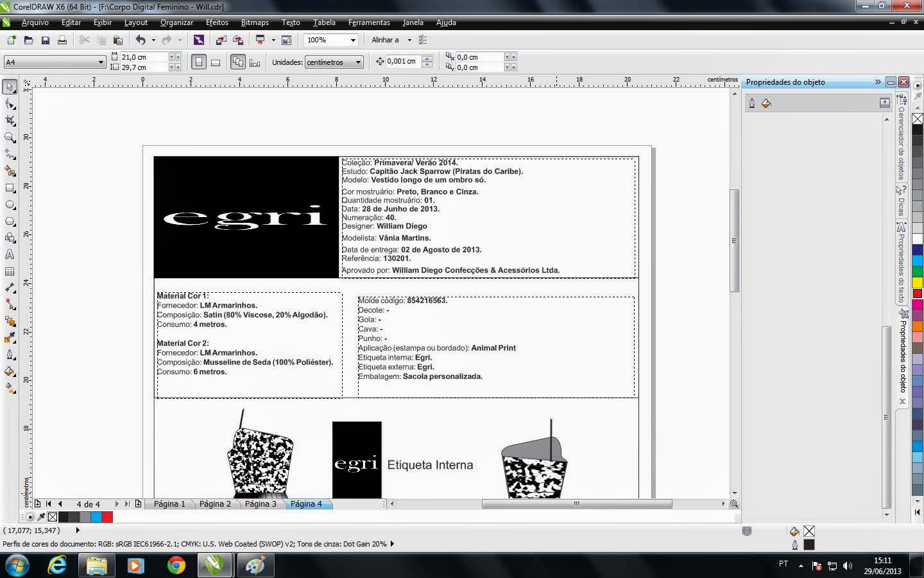The width and height of the screenshot is (924, 578).
Task: Pick the yellow swatch in color palette
Action: (x=918, y=283)
